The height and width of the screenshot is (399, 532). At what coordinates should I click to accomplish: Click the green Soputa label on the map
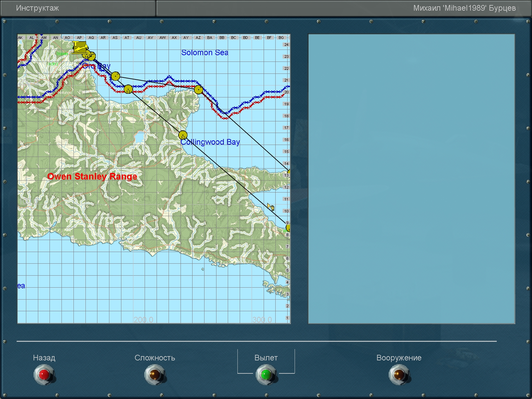pyautogui.click(x=62, y=54)
